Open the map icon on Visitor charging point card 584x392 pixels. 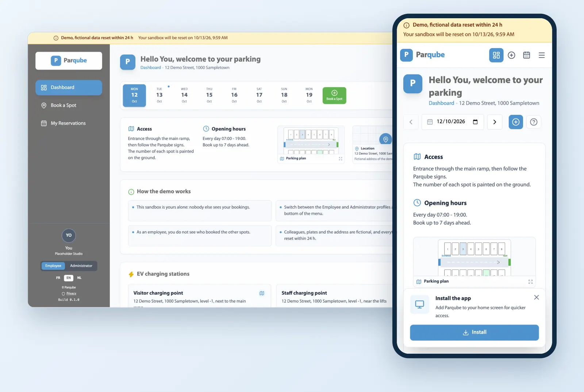click(262, 293)
